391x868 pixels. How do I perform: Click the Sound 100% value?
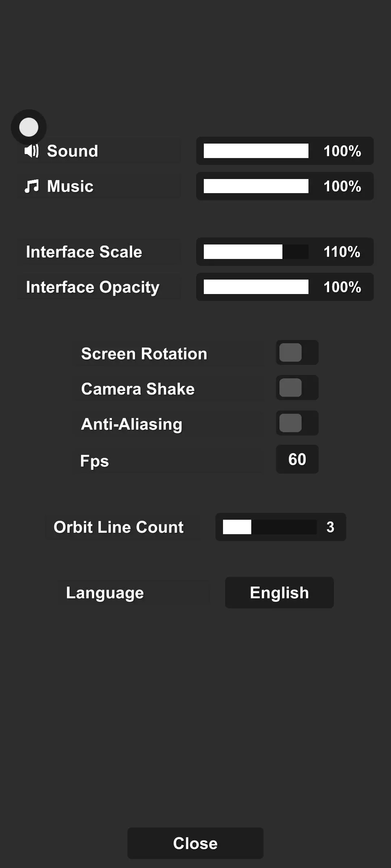click(x=342, y=151)
